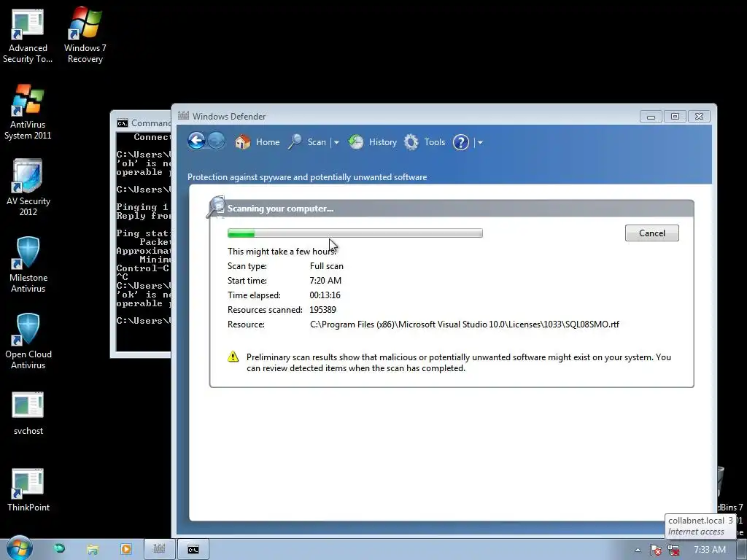Select the Tools toolbar label
Screen dimensions: 747x560
(435, 142)
